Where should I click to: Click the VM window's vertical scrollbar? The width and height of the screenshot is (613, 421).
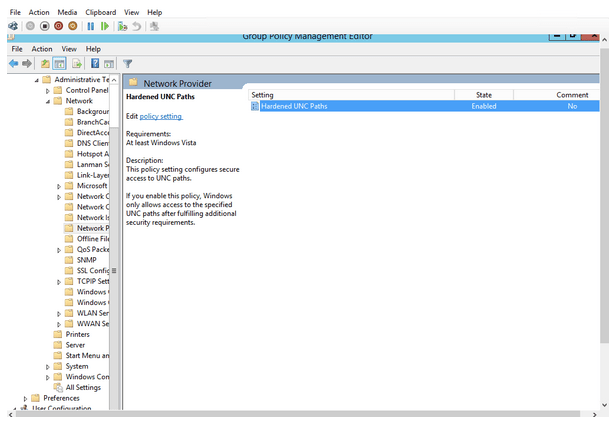[x=604, y=195]
